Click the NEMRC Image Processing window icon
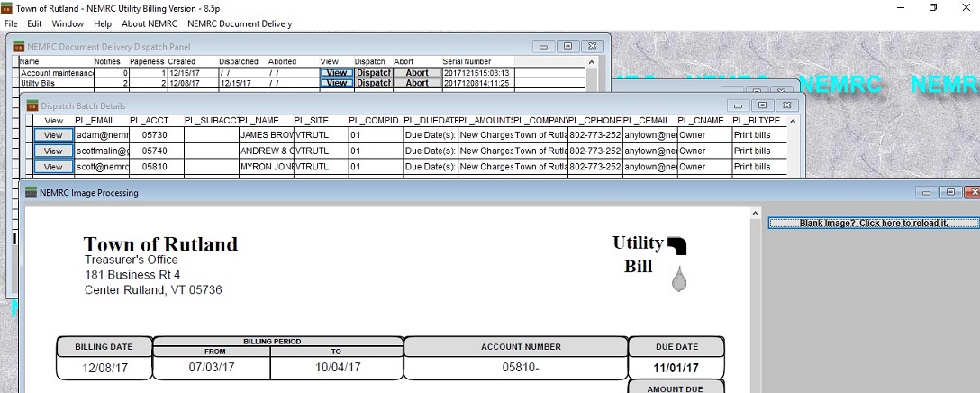 pos(32,192)
